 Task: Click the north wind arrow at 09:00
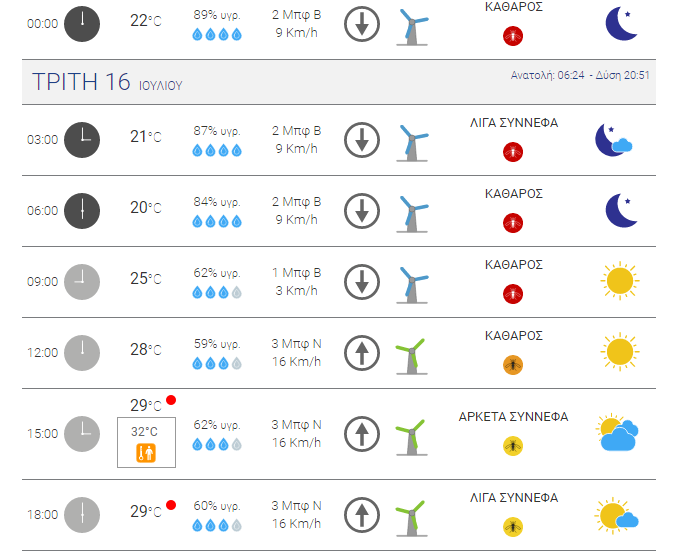pyautogui.click(x=362, y=282)
